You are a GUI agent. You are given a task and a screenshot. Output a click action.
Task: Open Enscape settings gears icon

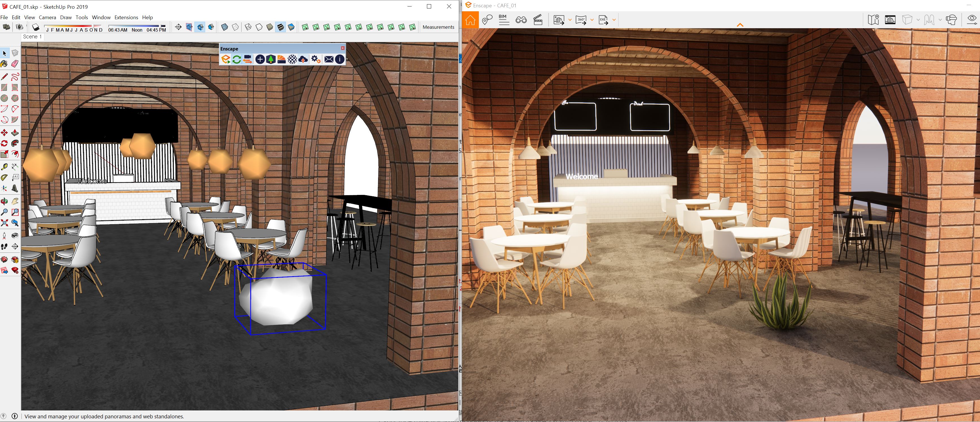(315, 59)
